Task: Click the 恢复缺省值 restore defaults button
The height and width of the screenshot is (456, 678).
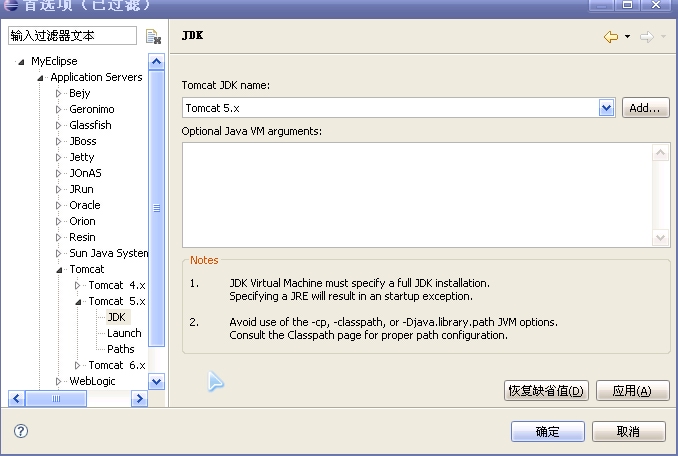Action: point(546,391)
